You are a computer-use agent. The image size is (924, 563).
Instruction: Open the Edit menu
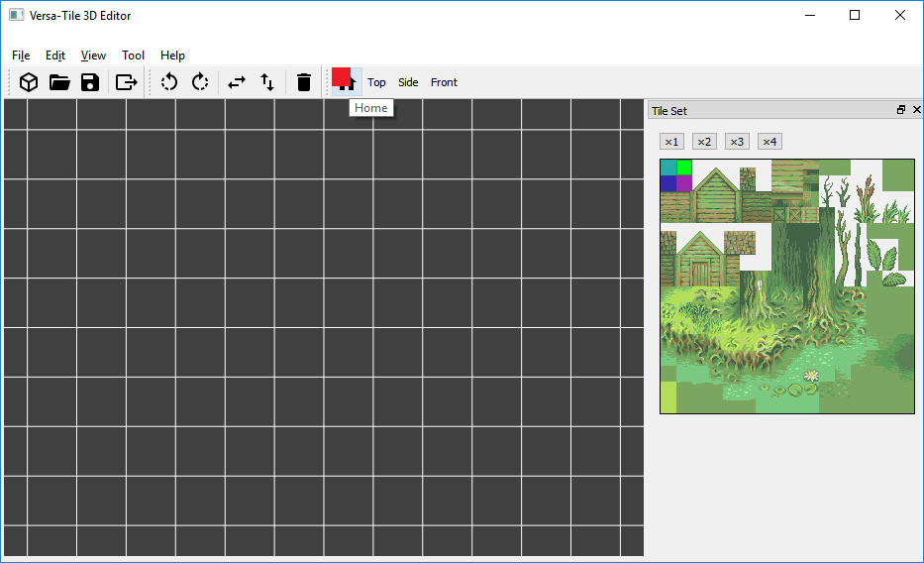tap(55, 56)
